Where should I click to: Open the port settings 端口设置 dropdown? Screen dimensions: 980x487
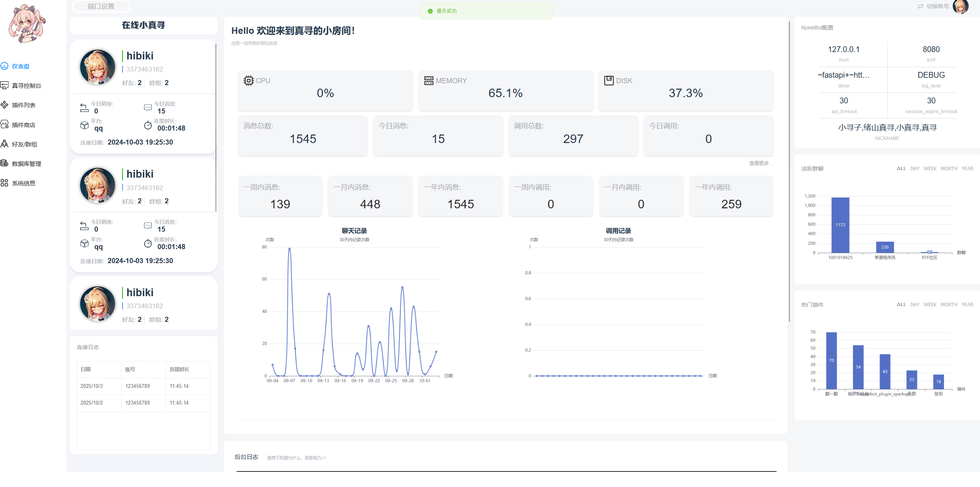click(100, 6)
